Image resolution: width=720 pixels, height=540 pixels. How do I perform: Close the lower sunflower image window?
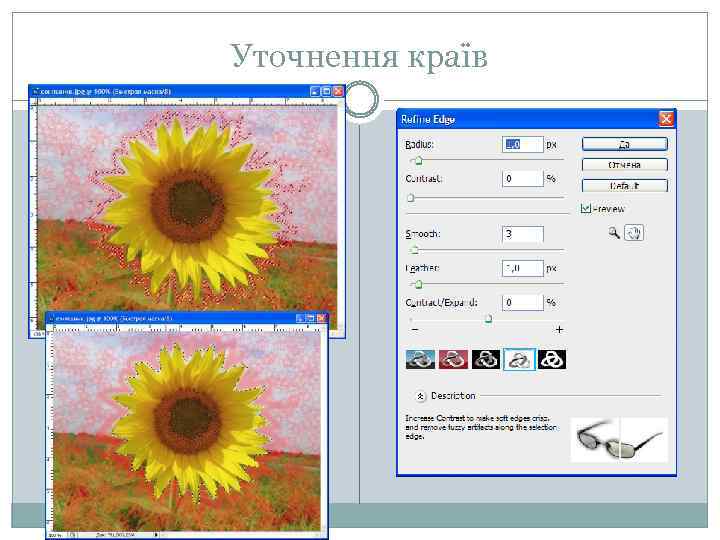321,318
